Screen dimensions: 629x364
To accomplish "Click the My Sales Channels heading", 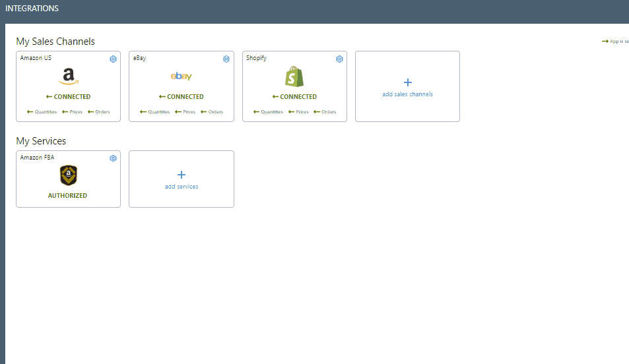I will pos(55,42).
